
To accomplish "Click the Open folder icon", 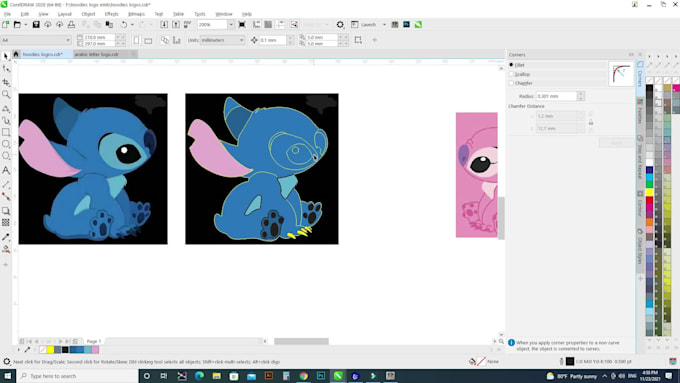I will click(x=17, y=25).
